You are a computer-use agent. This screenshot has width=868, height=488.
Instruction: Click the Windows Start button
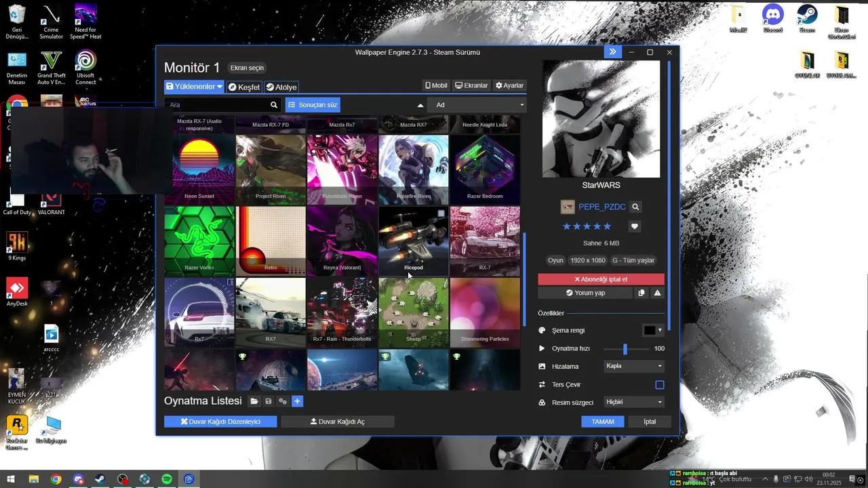point(11,479)
